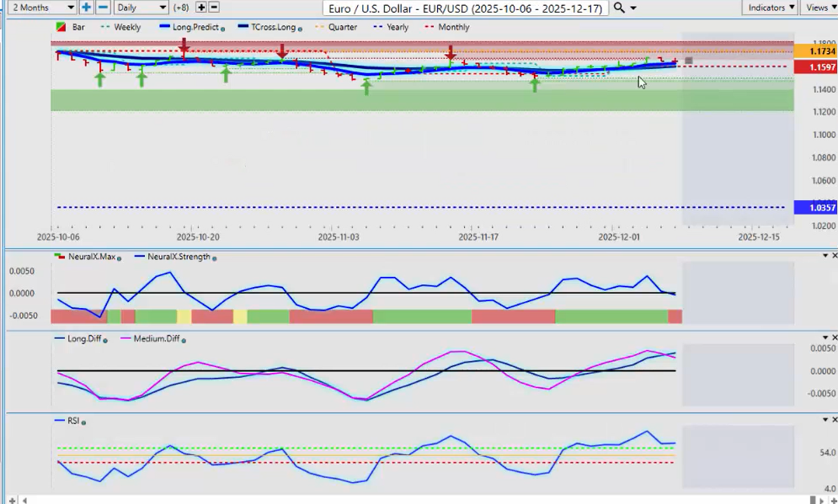The width and height of the screenshot is (838, 504).
Task: Close the NeuralX indicator panel
Action: (x=834, y=256)
